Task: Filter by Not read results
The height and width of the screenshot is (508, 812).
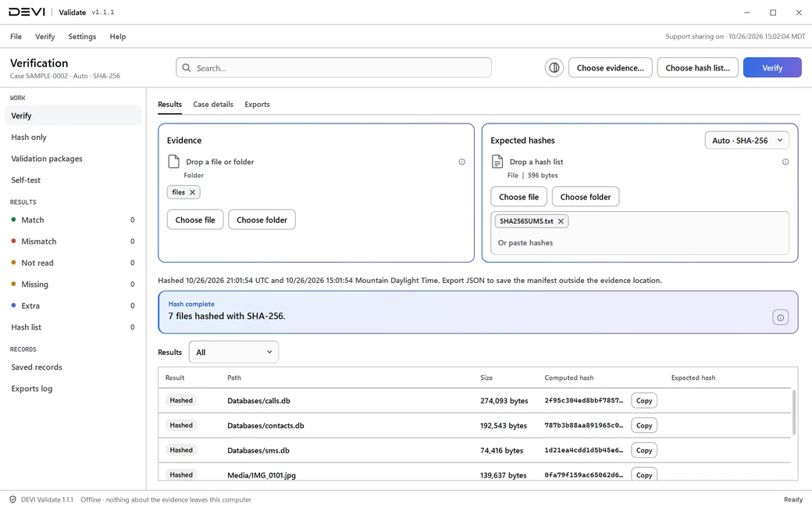Action: click(x=73, y=263)
